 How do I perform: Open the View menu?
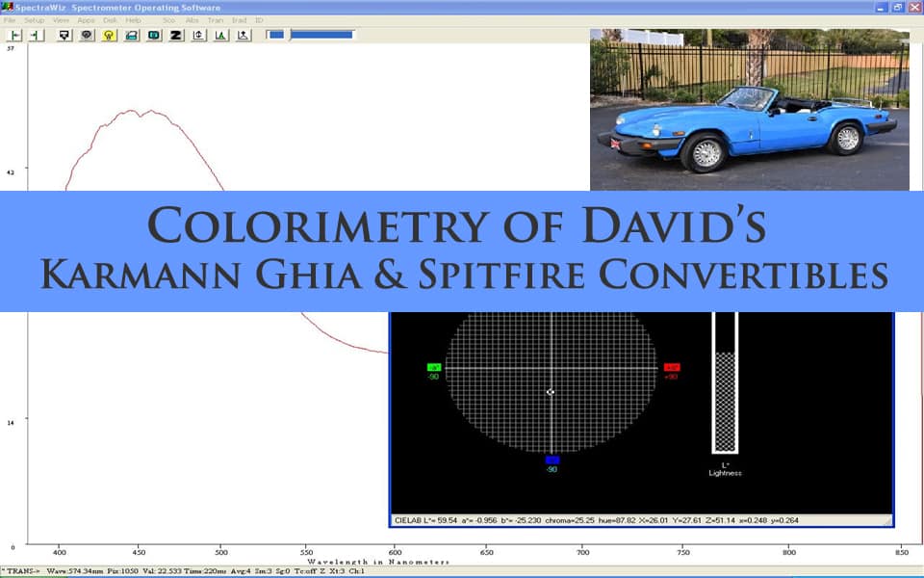61,20
